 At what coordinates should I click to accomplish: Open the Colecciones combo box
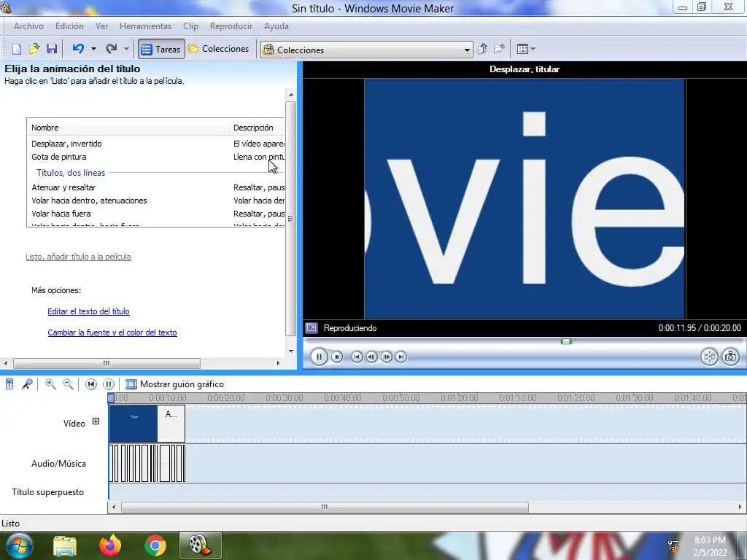pyautogui.click(x=366, y=50)
